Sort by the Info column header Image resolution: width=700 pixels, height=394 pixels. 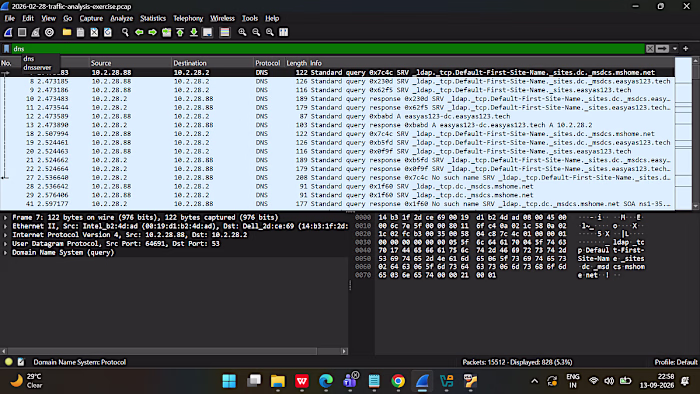point(491,63)
